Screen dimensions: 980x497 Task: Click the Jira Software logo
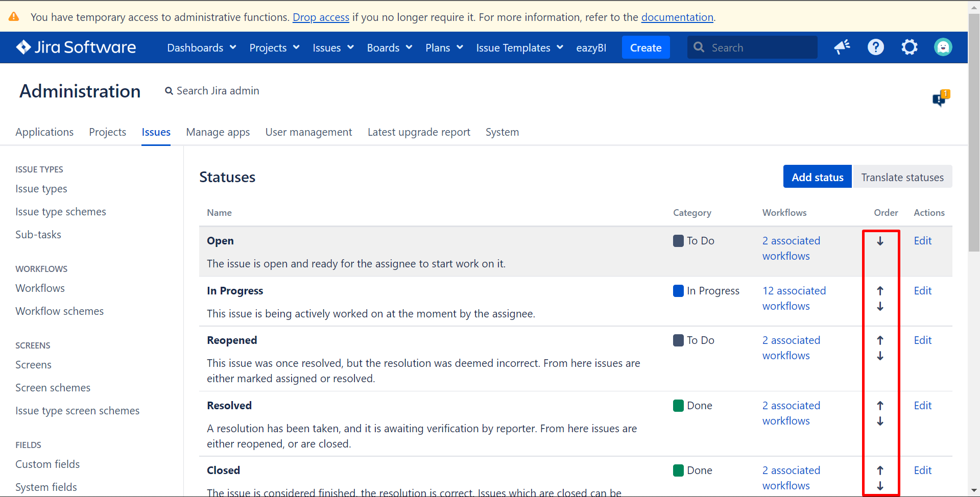(76, 47)
